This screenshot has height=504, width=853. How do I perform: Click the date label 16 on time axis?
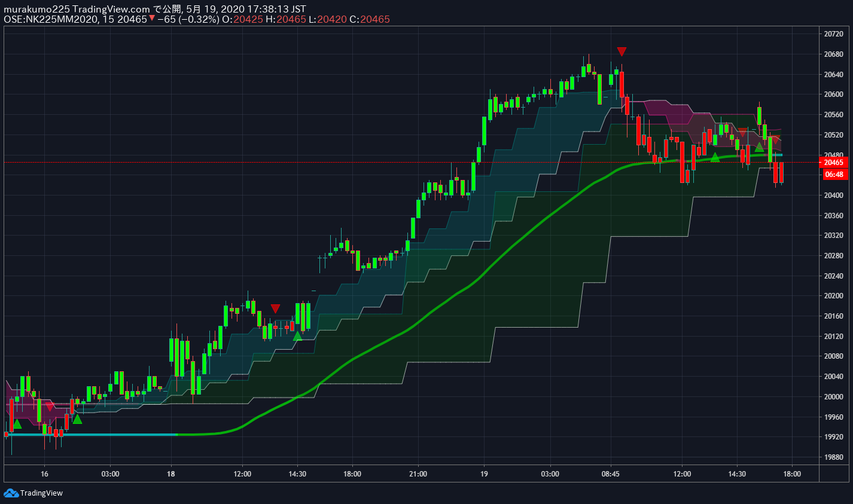44,474
